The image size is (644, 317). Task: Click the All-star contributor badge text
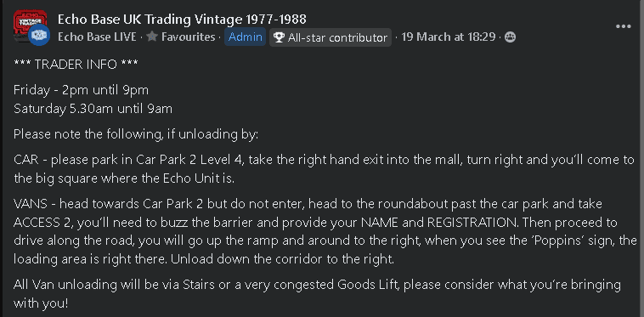coord(337,37)
